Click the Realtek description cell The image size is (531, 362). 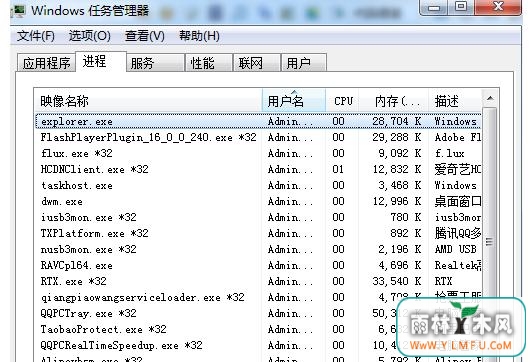click(458, 265)
